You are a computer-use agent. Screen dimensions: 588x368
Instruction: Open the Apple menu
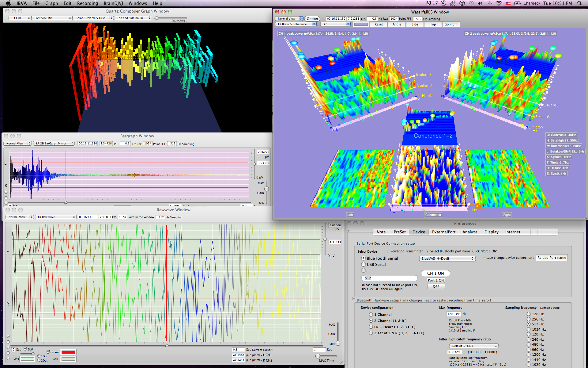8,3
